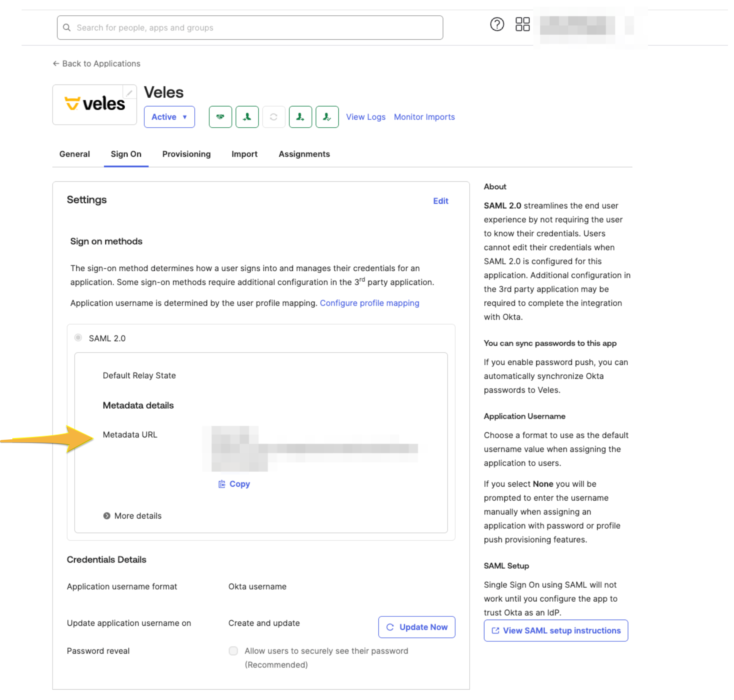This screenshot has height=700, width=734.
Task: Click the 'Metadata details' heading
Action: (x=138, y=405)
